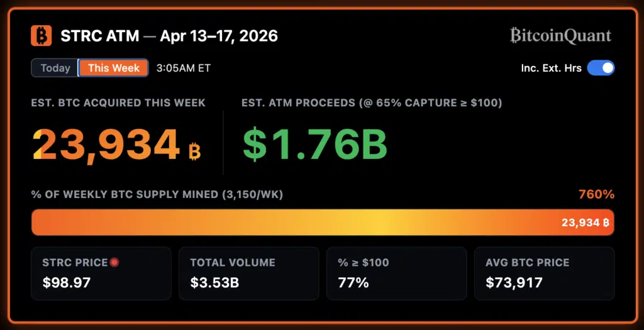The height and width of the screenshot is (330, 644).
Task: Click the $1.76B ATM proceeds figure
Action: point(314,145)
